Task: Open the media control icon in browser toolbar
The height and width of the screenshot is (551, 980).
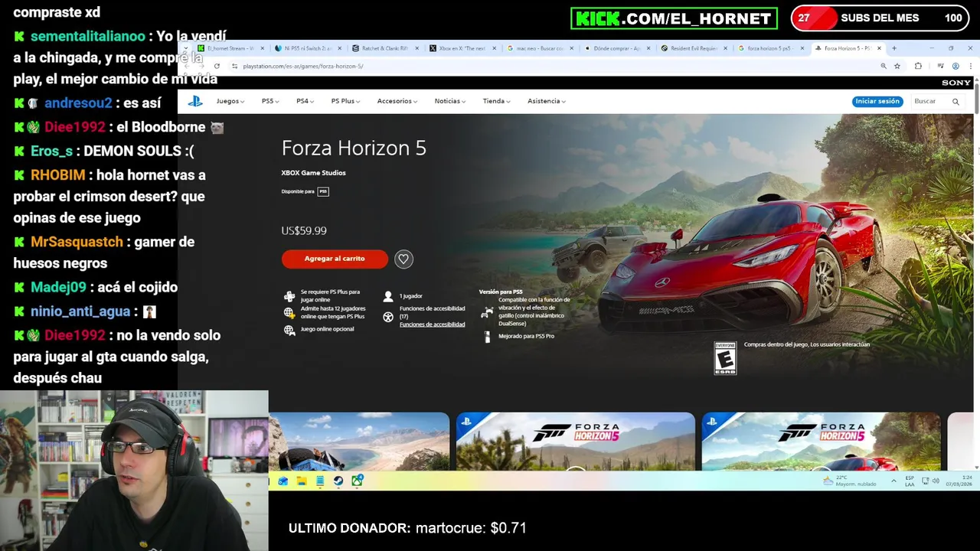Action: point(940,66)
